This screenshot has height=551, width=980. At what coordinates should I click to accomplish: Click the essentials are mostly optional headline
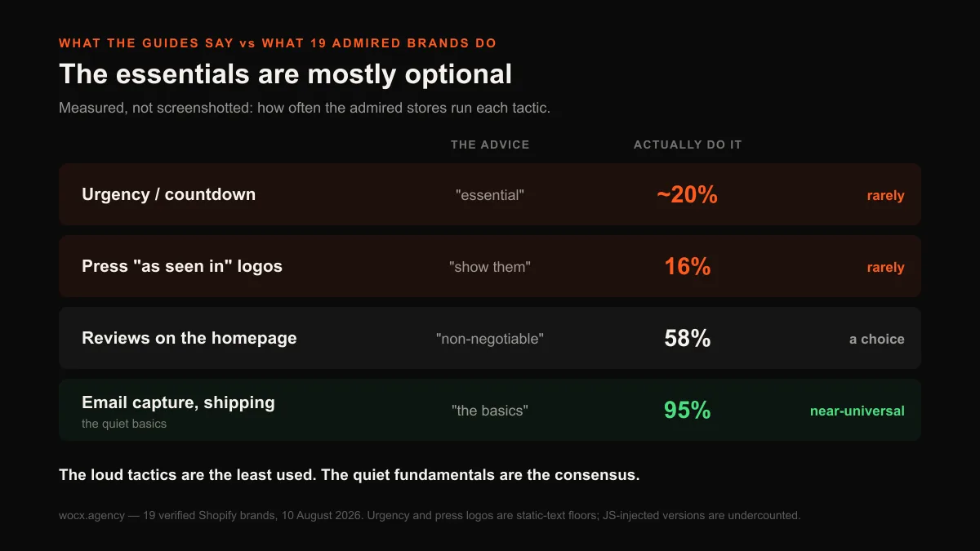(x=285, y=74)
